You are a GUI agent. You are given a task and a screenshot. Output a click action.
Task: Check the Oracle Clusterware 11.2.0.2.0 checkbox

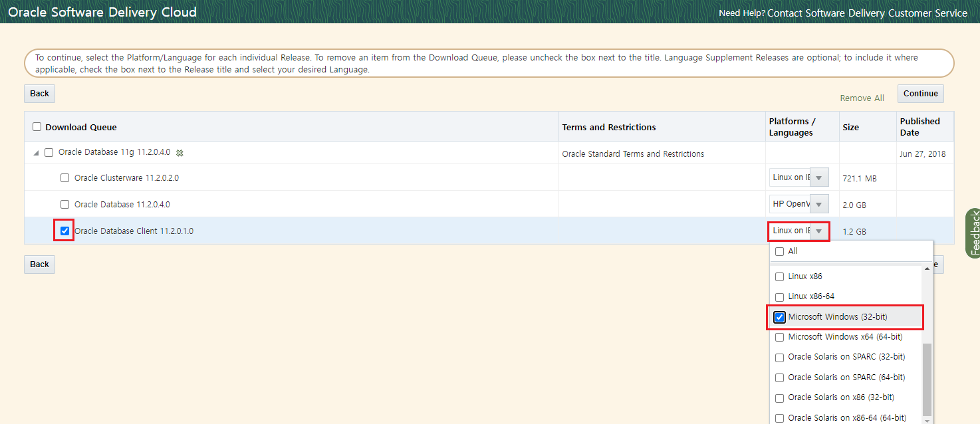(x=64, y=177)
